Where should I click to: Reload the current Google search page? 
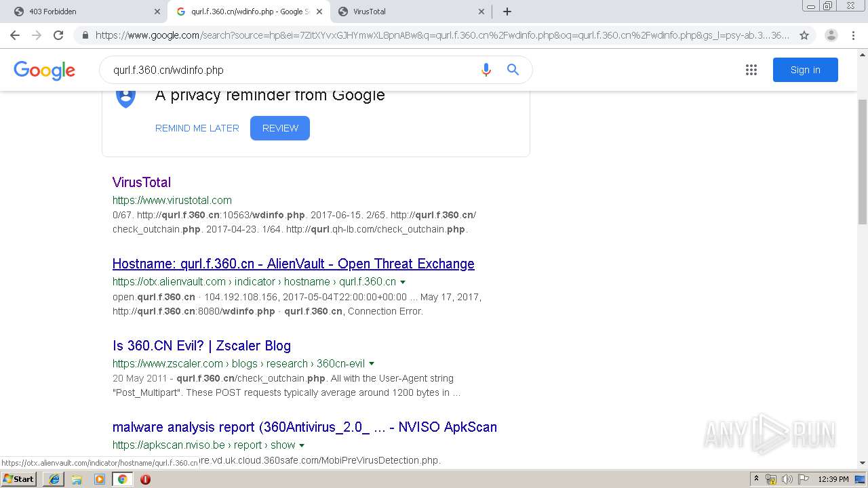click(58, 35)
